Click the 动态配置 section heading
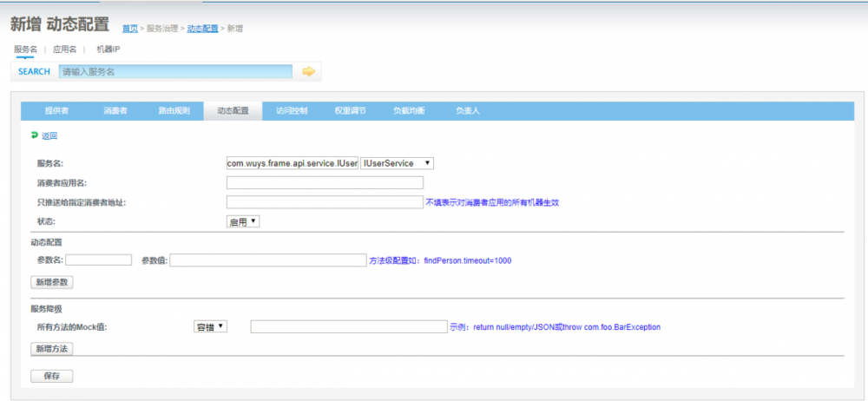The image size is (868, 401). point(46,242)
